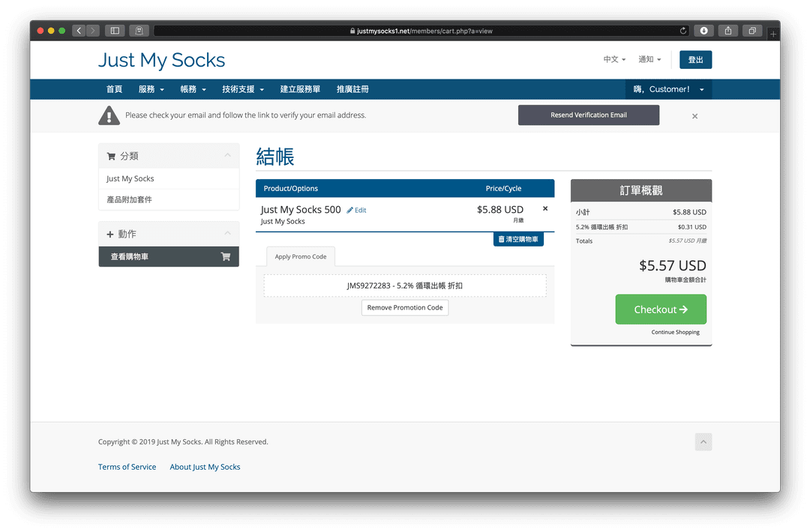Click the Continue Shopping link
This screenshot has height=532, width=810.
click(675, 332)
